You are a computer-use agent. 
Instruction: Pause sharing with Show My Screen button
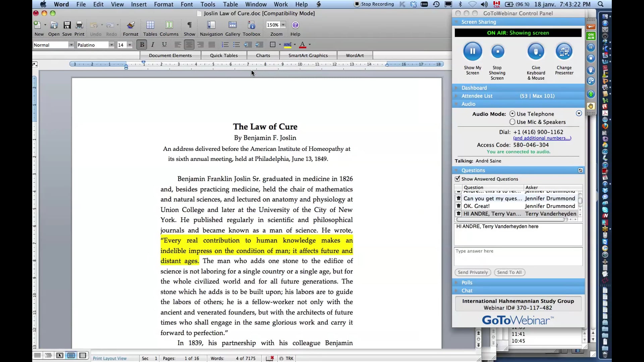pyautogui.click(x=472, y=52)
